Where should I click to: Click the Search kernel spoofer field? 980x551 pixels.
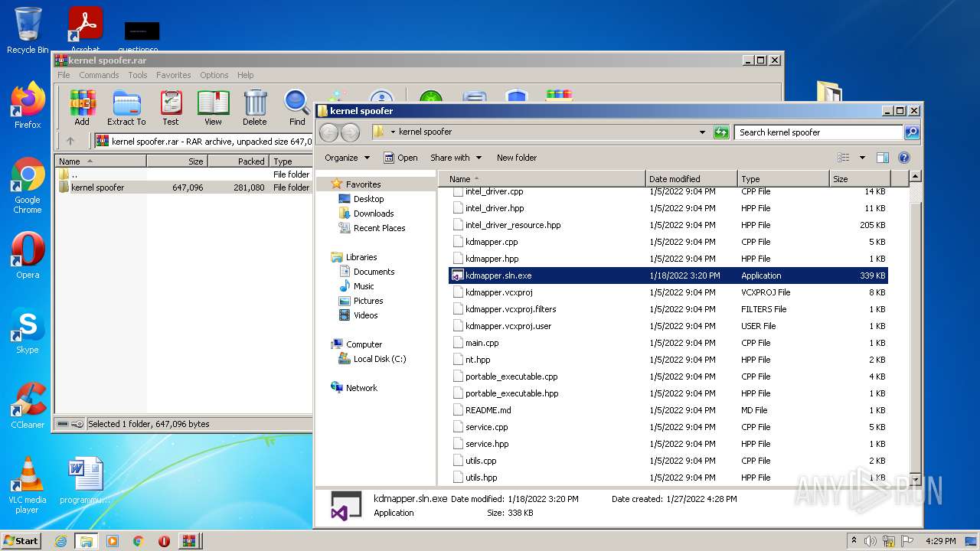tap(818, 132)
